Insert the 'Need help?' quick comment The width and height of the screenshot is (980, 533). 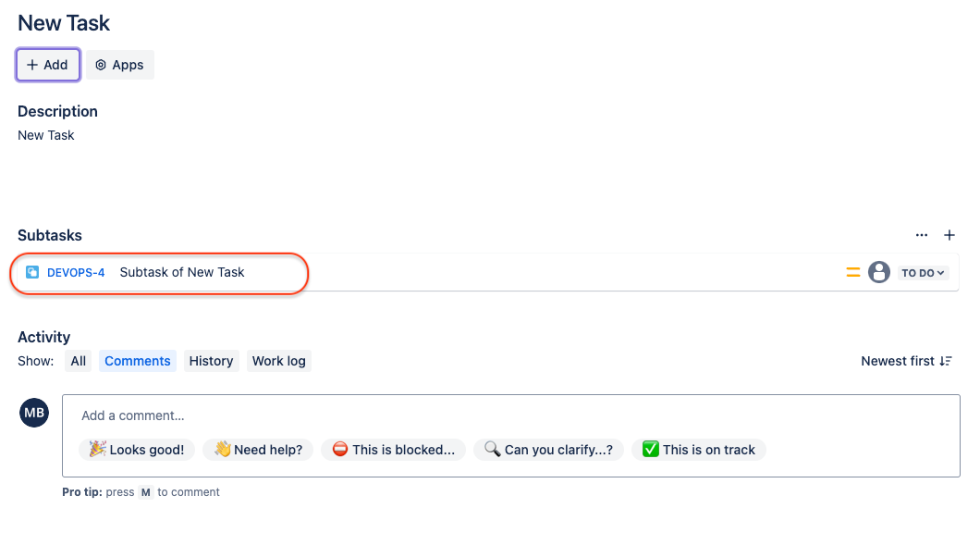tap(259, 450)
